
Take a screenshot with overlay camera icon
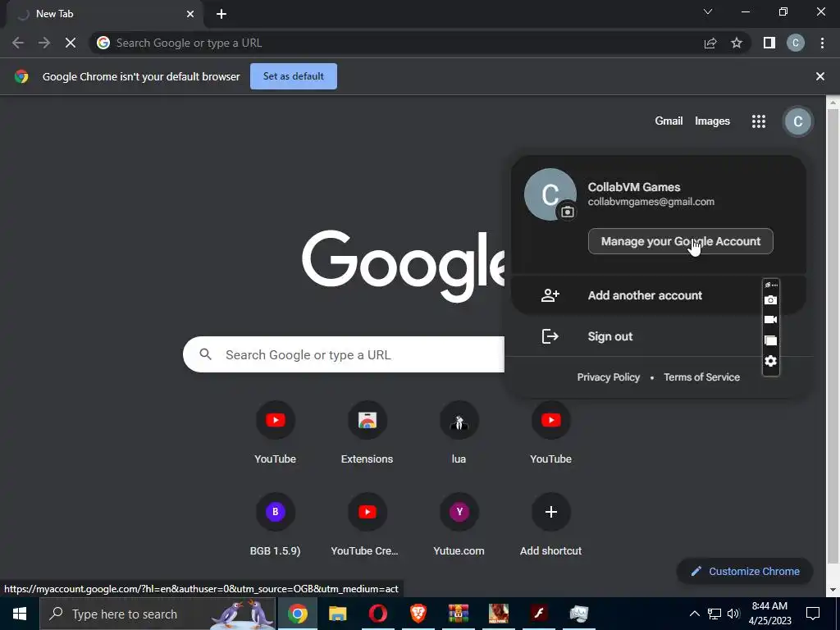tap(770, 300)
